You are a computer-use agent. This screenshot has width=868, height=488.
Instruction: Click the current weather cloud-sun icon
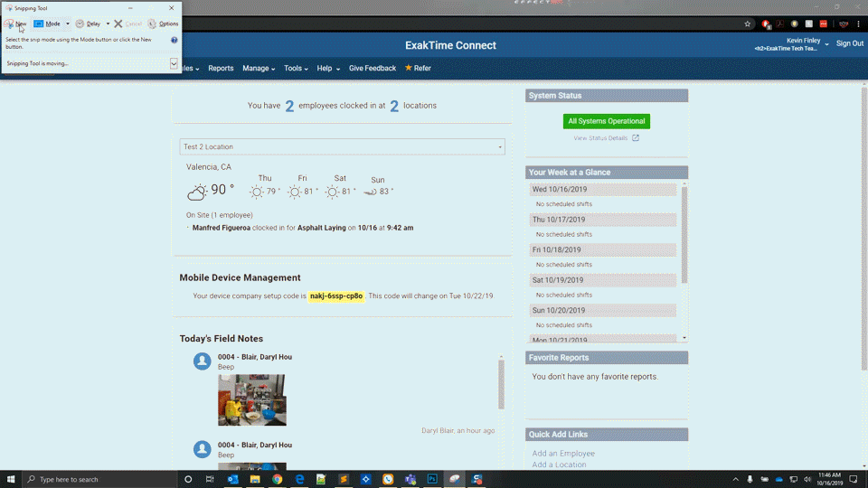[196, 192]
